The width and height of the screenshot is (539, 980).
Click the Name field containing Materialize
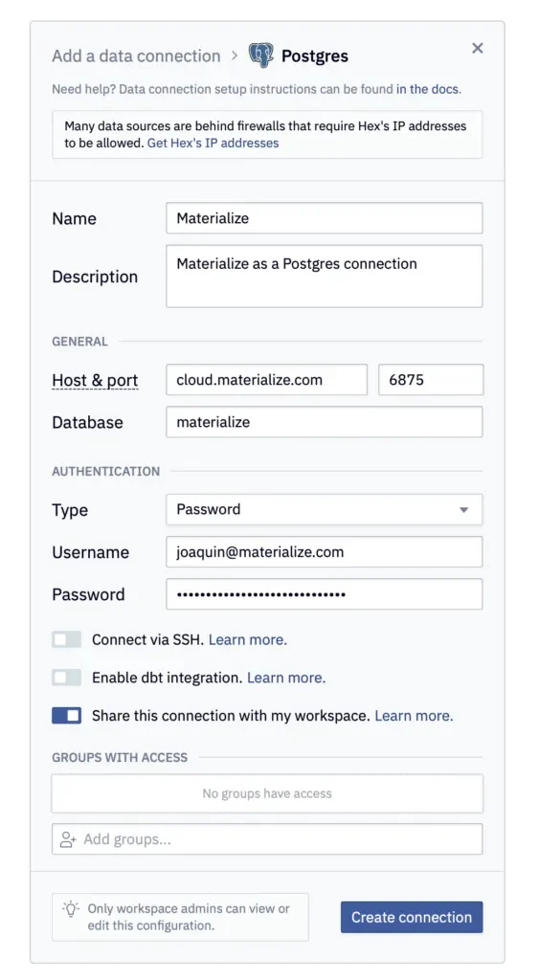click(x=324, y=218)
